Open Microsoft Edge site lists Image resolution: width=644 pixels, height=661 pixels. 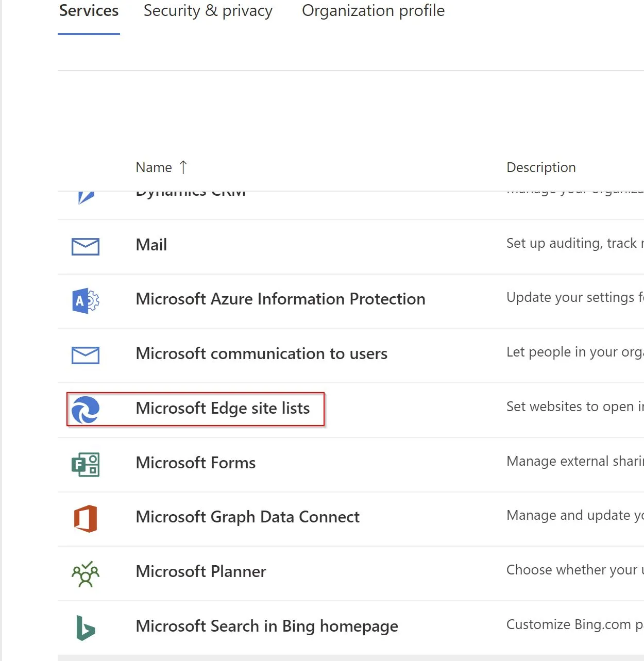click(223, 408)
